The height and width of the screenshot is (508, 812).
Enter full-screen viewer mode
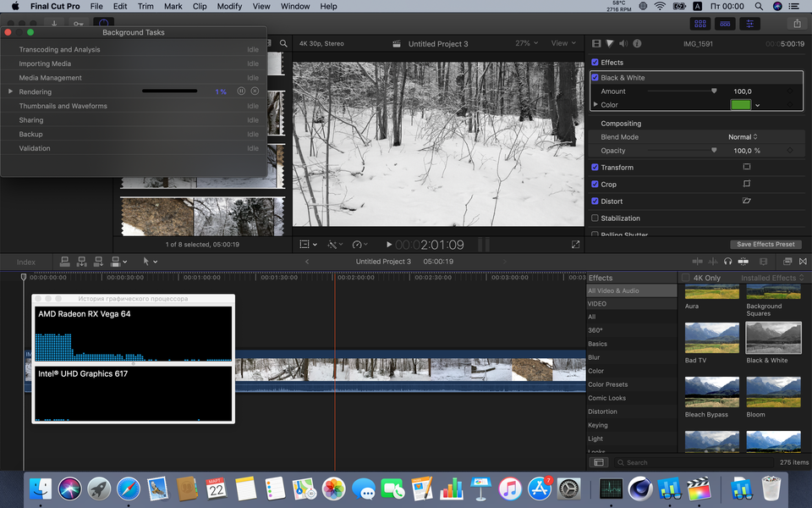(575, 245)
